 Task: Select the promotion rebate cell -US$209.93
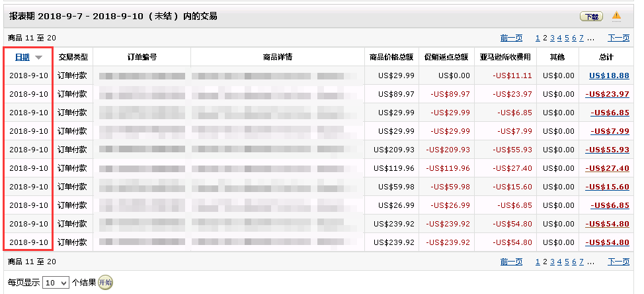[446, 150]
